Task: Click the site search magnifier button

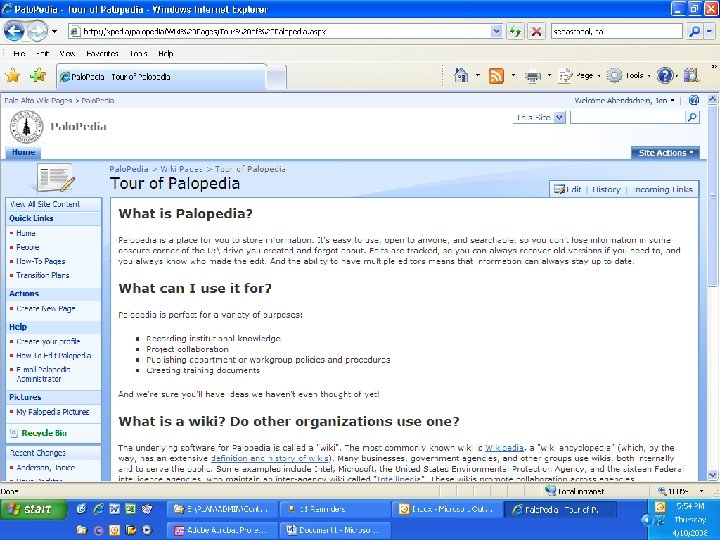Action: [692, 118]
